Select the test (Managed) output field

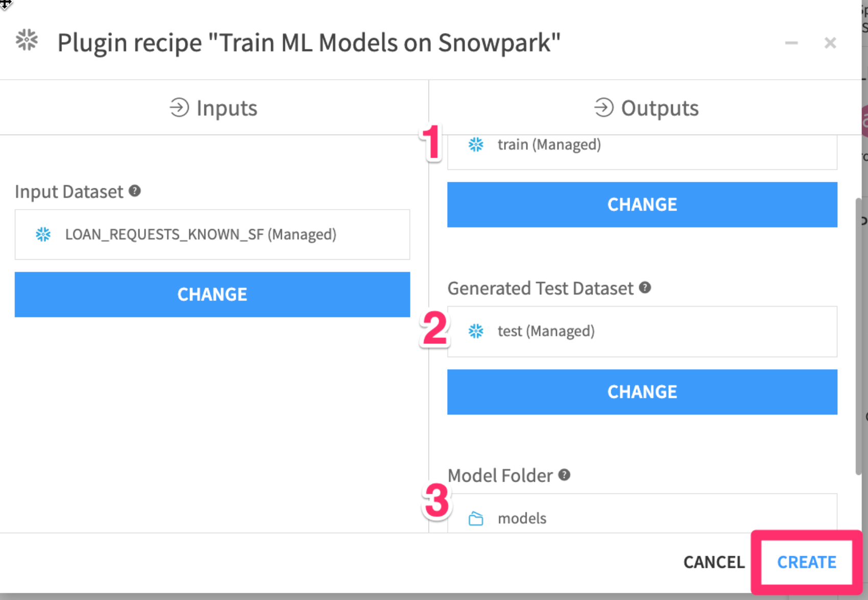click(642, 331)
